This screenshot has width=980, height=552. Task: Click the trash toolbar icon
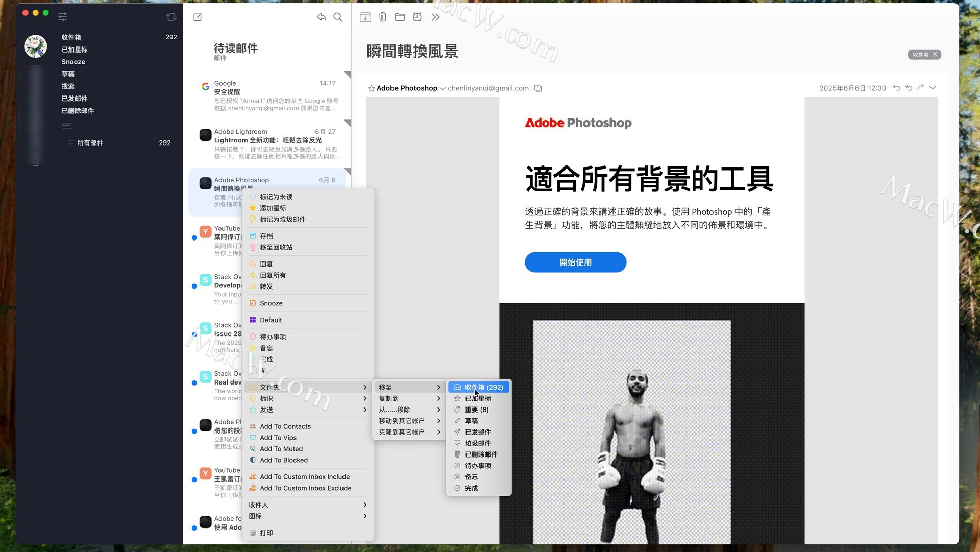(383, 17)
